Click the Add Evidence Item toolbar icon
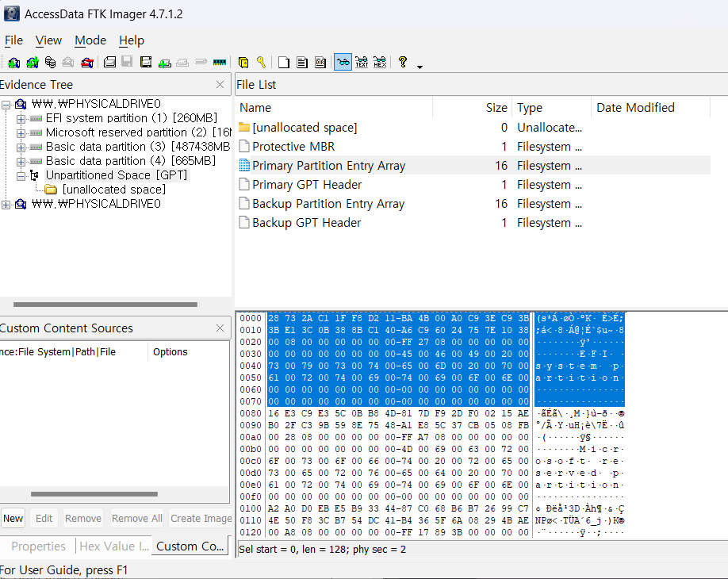Screen dimensions: 728x579 click(14, 62)
